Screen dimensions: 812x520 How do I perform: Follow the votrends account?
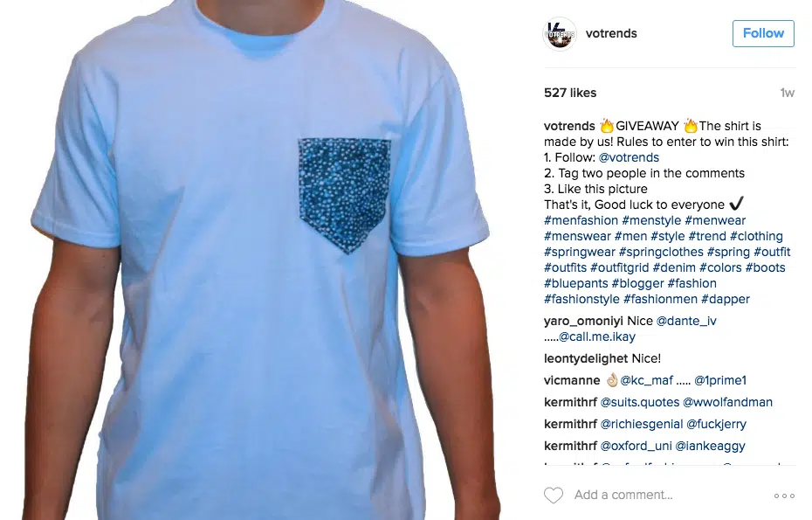763,33
